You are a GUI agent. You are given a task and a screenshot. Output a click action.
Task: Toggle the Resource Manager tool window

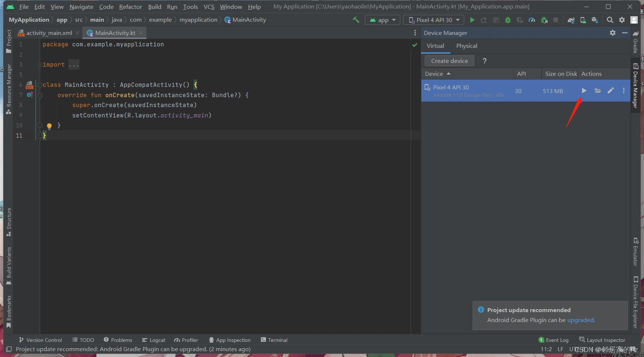pos(9,89)
